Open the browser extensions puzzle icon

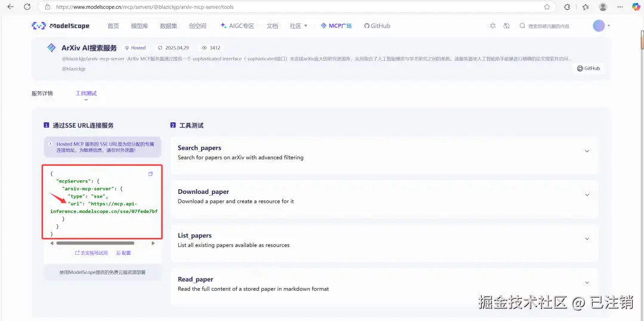pos(567,7)
